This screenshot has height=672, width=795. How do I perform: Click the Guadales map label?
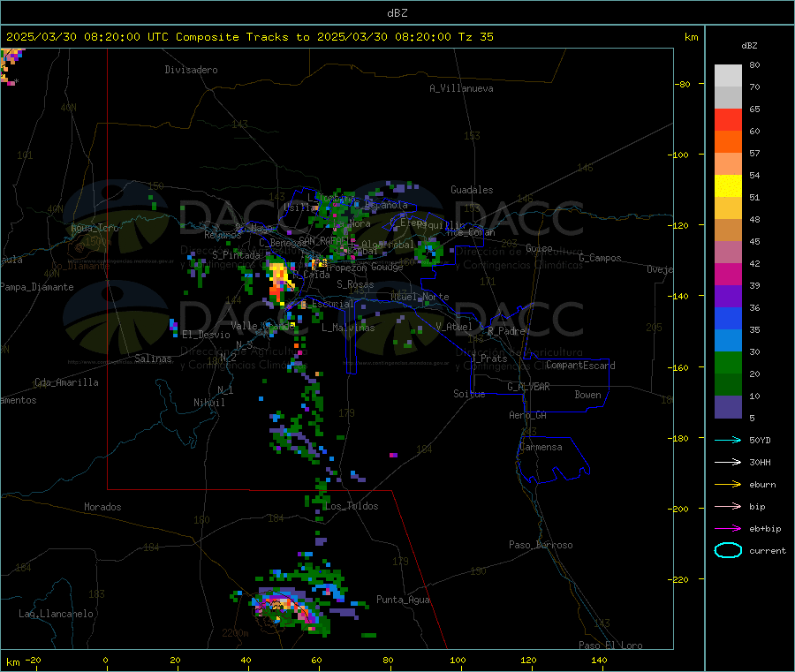(x=472, y=190)
